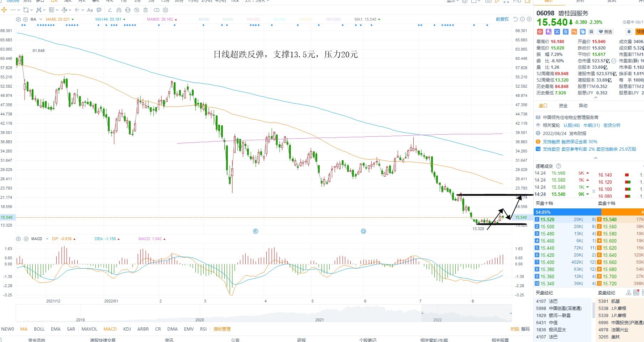Select the rectangle shape tool
Viewport: 644px width, 342px height.
tap(26, 10)
